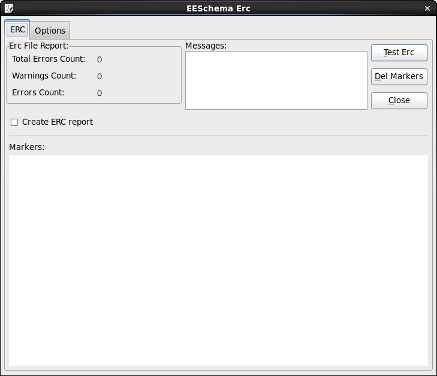437x376 pixels.
Task: Switch to the Options tab
Action: coord(50,31)
